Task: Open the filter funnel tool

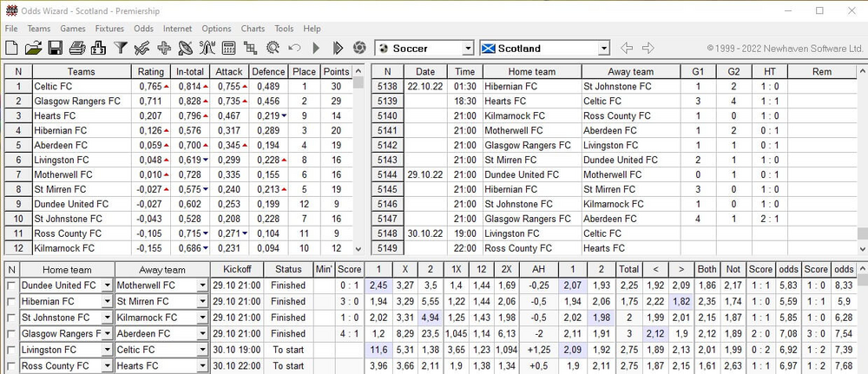Action: click(x=121, y=49)
